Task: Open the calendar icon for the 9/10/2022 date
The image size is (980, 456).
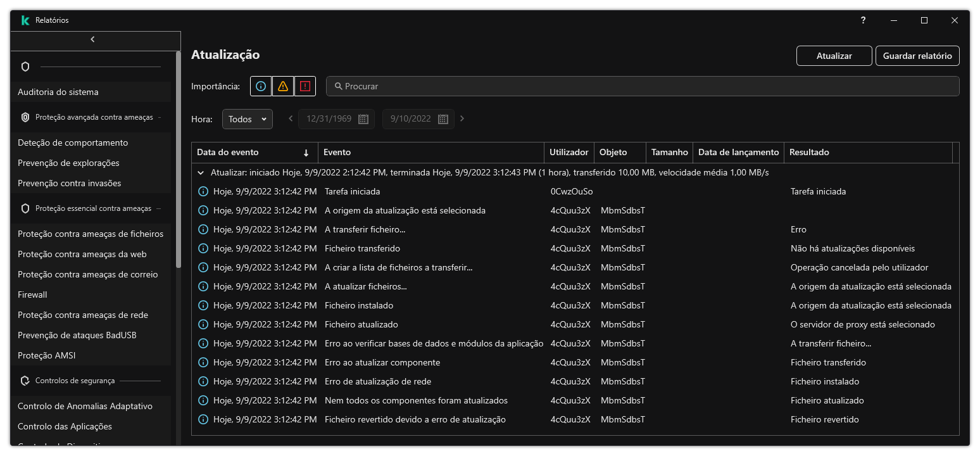Action: click(x=443, y=118)
